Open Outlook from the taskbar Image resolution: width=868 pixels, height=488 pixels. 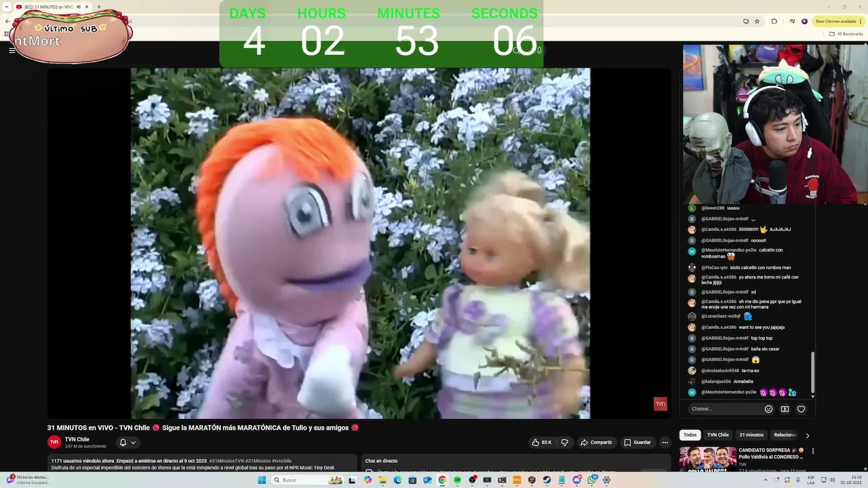(x=427, y=480)
